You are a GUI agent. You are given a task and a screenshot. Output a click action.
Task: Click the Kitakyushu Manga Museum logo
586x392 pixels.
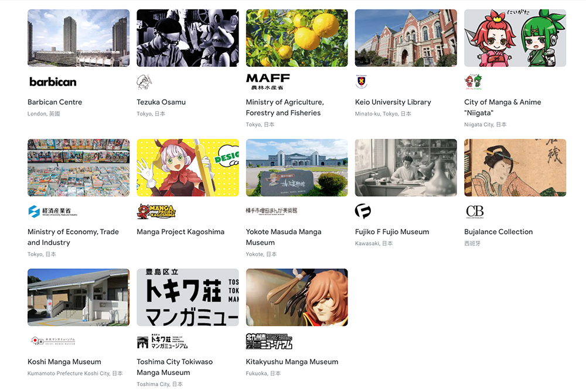tap(269, 341)
